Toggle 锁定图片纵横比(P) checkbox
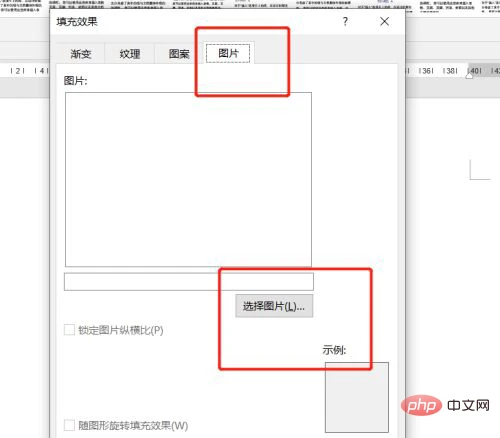 click(69, 330)
